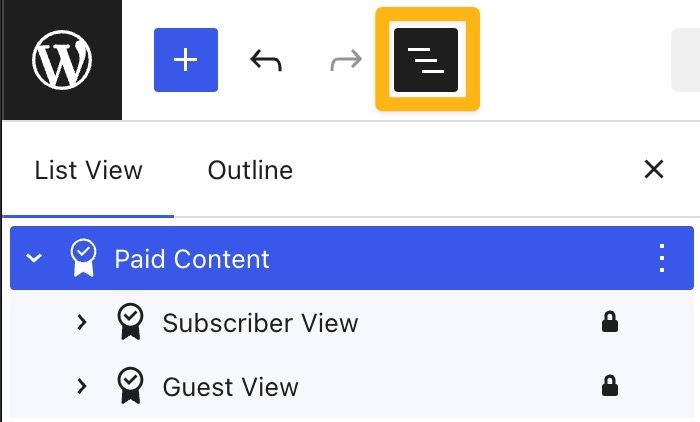The image size is (700, 422).
Task: Click the WordPress logo button
Action: click(x=61, y=60)
